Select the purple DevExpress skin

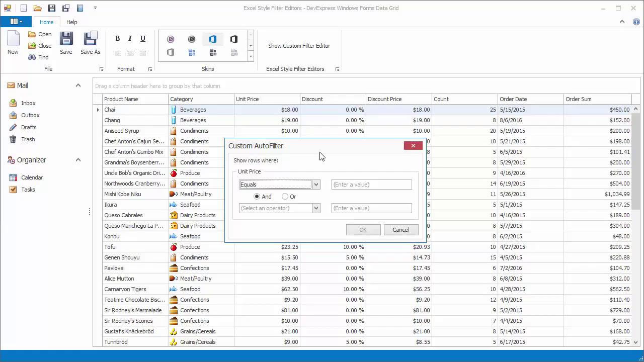click(x=171, y=39)
